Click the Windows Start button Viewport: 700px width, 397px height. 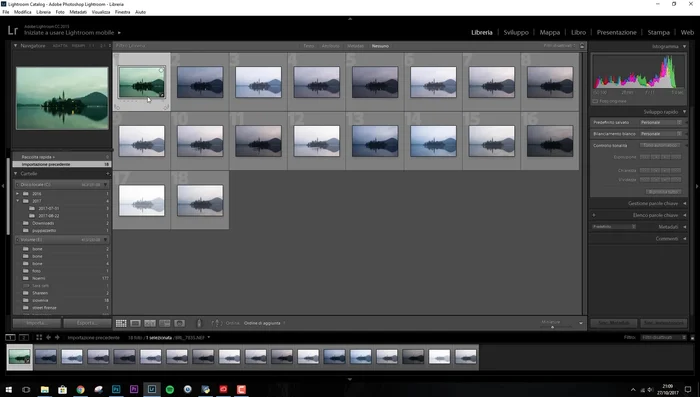pos(8,389)
